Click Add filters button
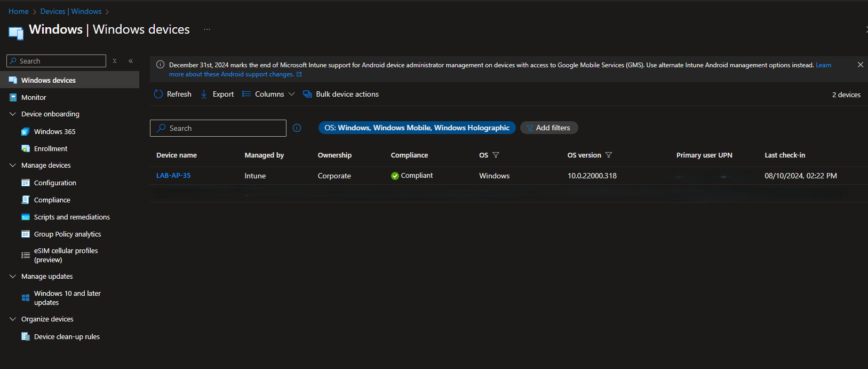 point(549,128)
